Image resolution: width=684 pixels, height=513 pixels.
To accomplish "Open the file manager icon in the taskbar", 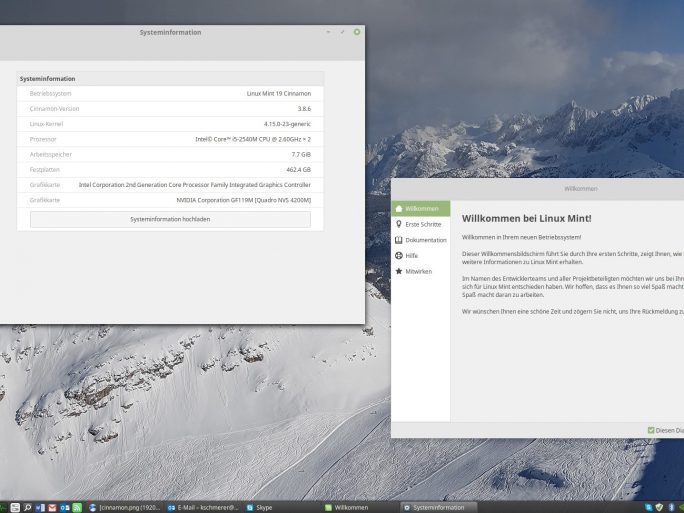I will coord(15,507).
